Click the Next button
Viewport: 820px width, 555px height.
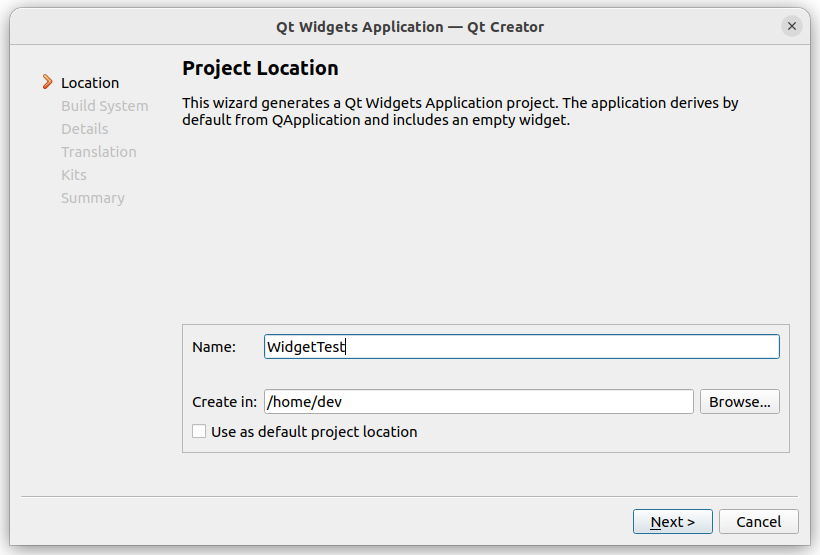tap(673, 522)
